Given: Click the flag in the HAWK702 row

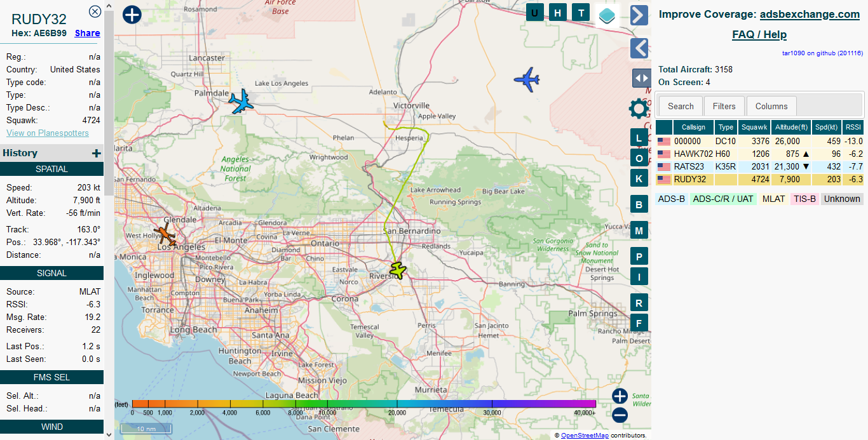Looking at the screenshot, I should tap(664, 154).
